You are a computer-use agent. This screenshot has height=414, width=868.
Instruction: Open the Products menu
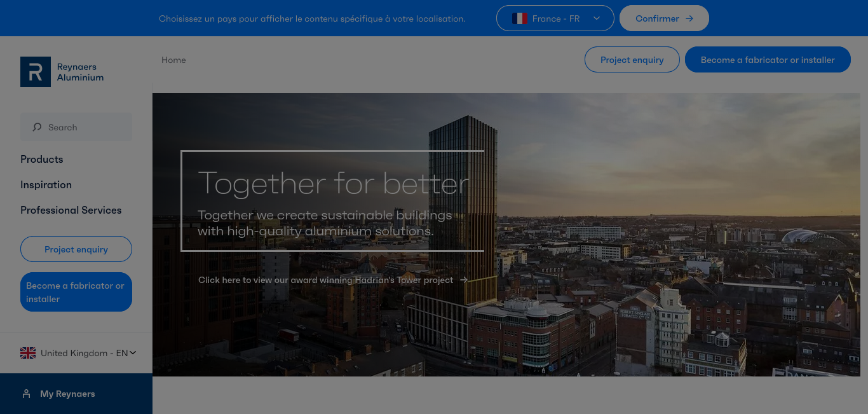(42, 159)
